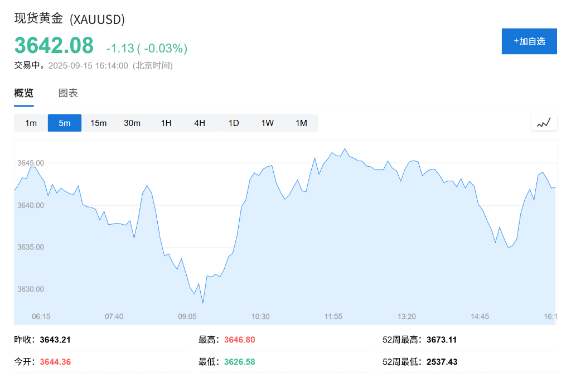The width and height of the screenshot is (571, 392).
Task: Click the title 现货黄金 (XAUUSD)
Action: click(x=70, y=18)
